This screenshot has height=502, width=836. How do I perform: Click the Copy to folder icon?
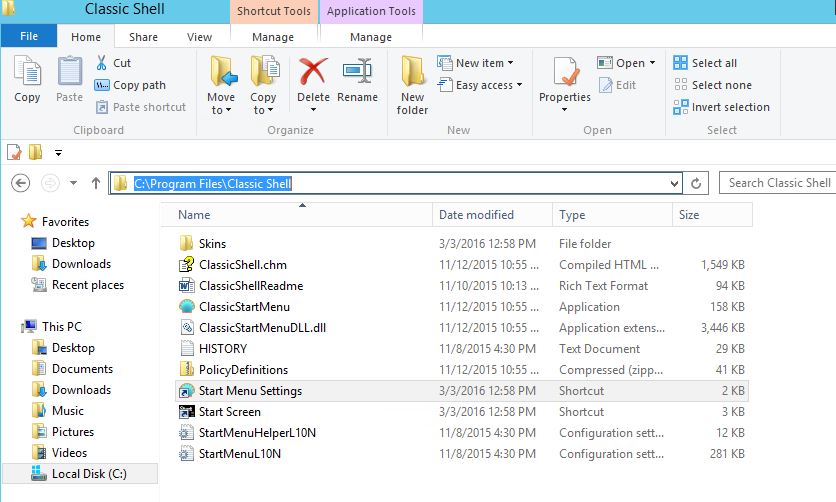pos(264,71)
